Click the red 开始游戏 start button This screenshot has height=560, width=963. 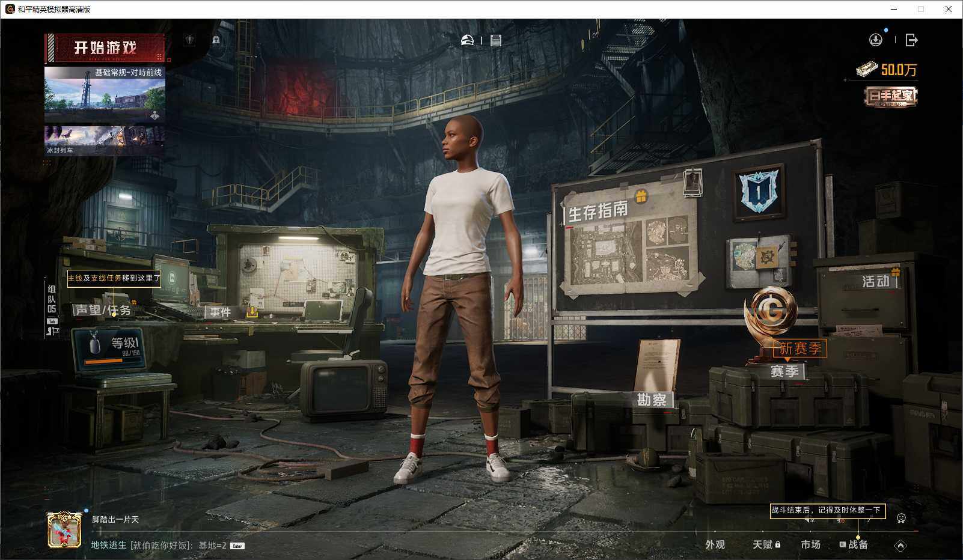(105, 48)
